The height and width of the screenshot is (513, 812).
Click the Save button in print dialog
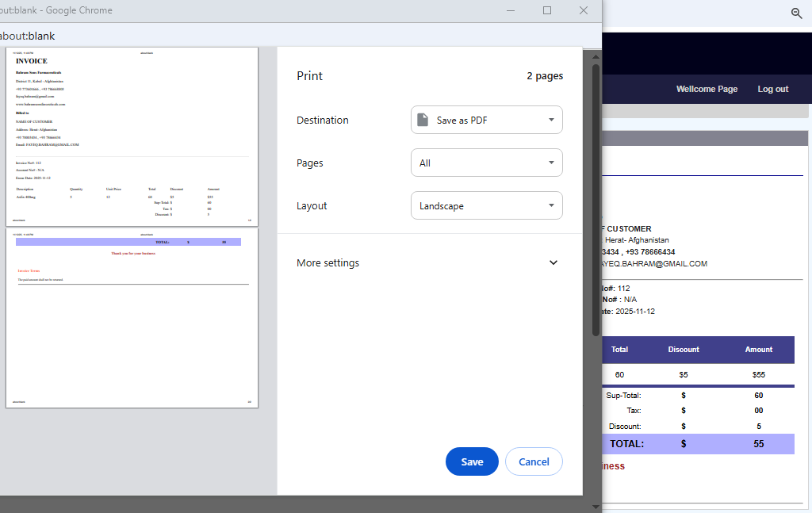[472, 461]
